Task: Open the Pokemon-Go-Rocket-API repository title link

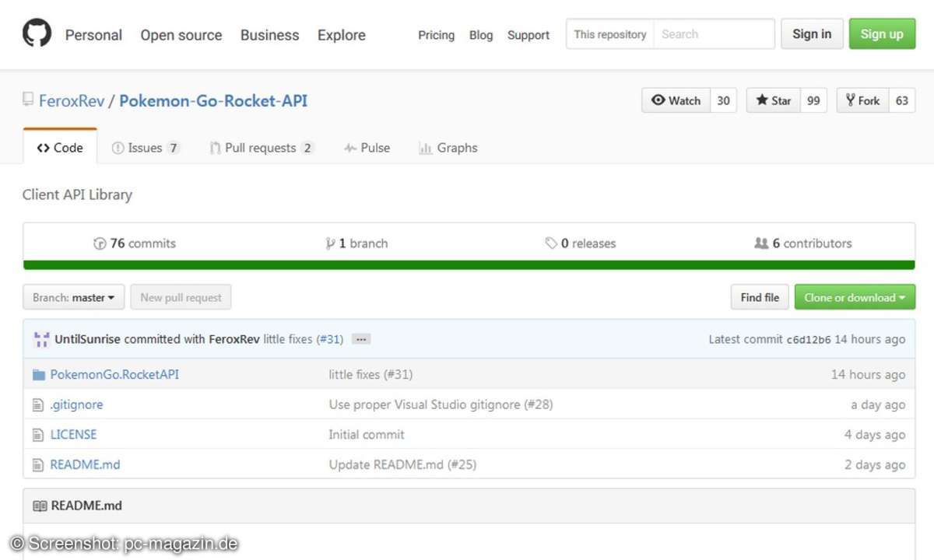Action: click(x=213, y=100)
